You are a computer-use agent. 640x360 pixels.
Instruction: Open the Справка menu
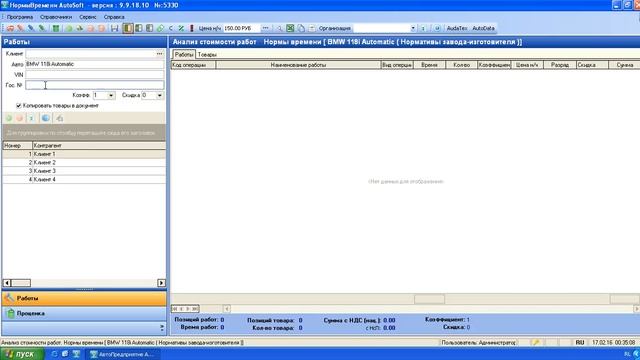[114, 17]
